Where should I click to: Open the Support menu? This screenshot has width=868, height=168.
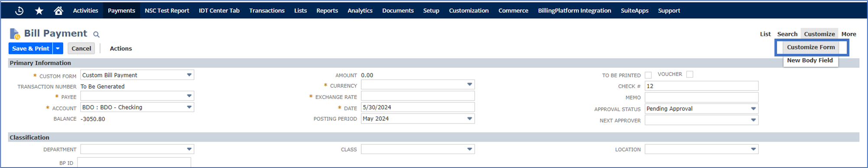coord(669,10)
